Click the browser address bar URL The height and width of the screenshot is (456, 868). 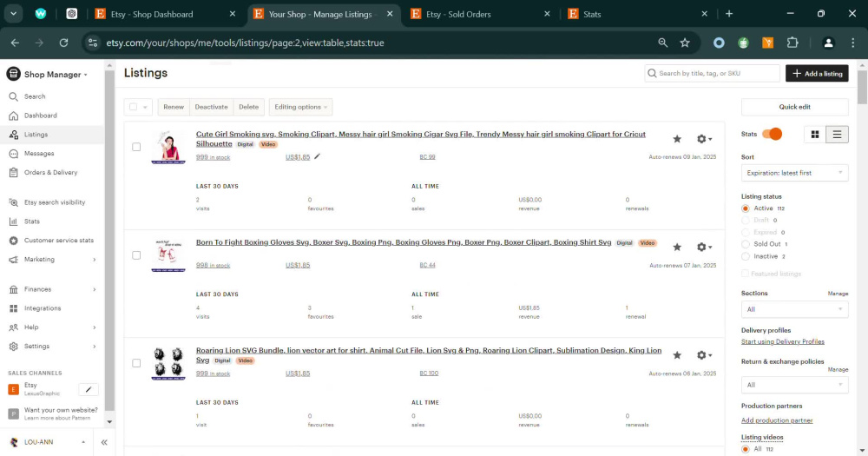(x=246, y=43)
